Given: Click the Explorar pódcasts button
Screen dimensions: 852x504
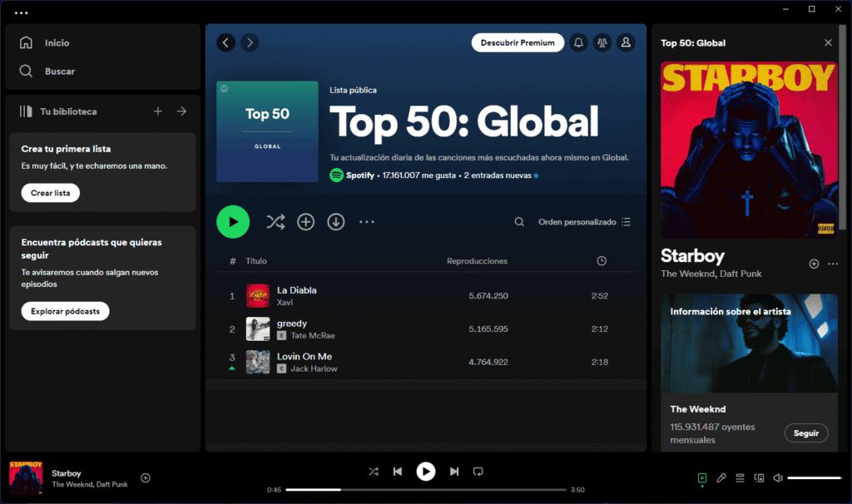Looking at the screenshot, I should click(65, 311).
